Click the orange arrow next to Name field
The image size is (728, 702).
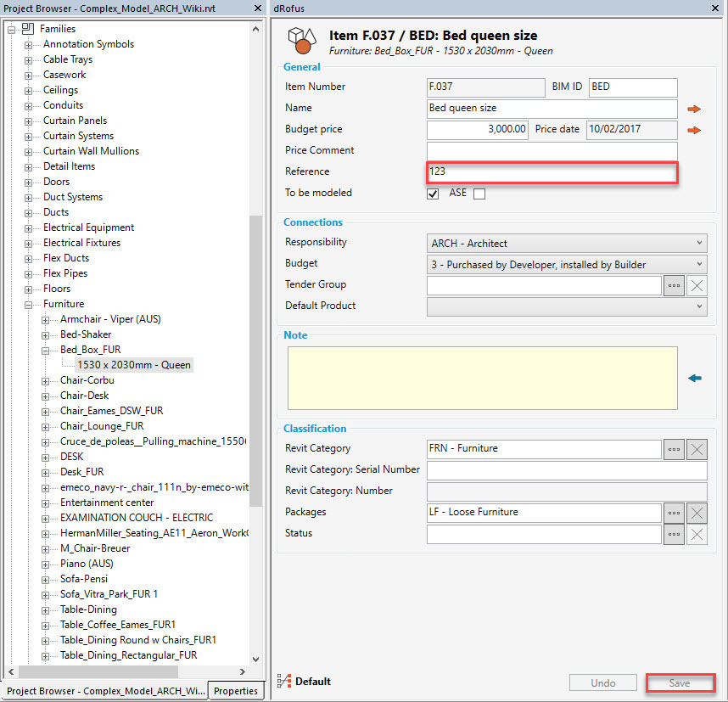(694, 109)
